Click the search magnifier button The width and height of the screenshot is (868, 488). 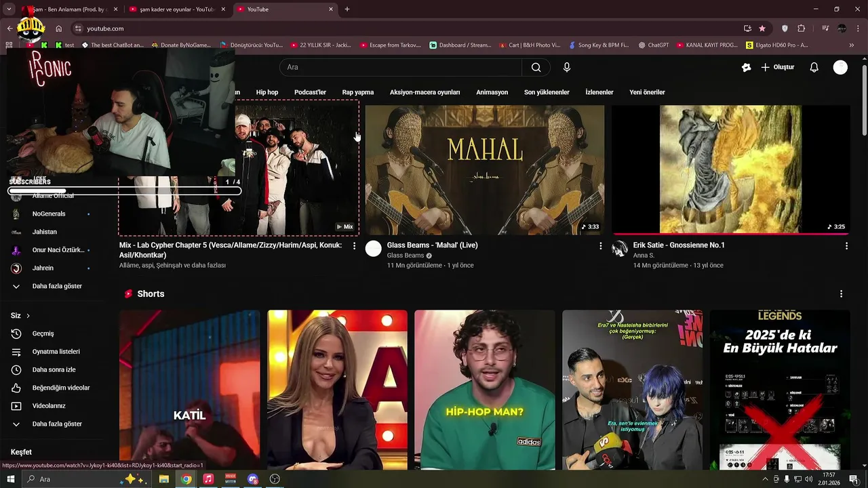pyautogui.click(x=536, y=67)
